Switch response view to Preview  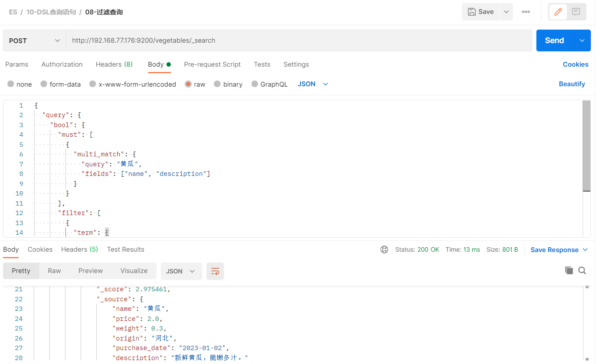click(x=91, y=271)
